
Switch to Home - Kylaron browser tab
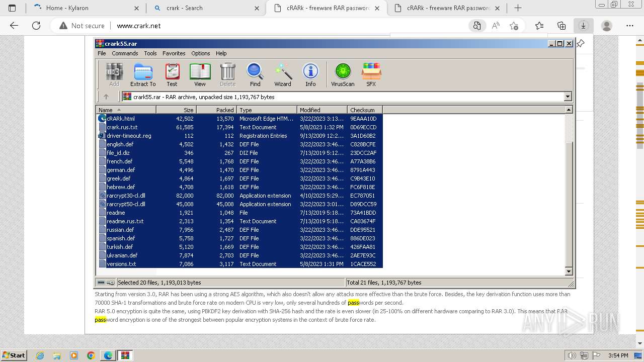tap(87, 8)
